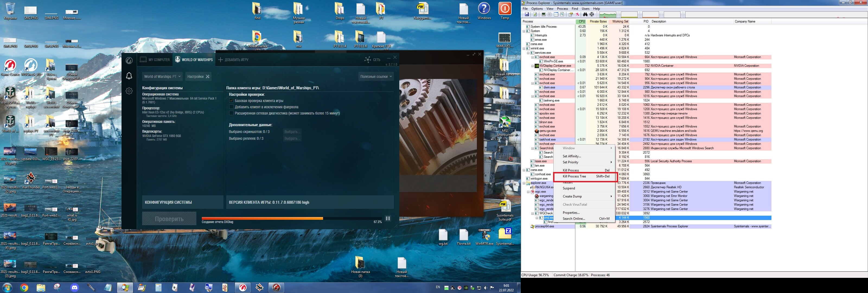The image size is (868, 293).
Task: Uncheck the basic game client check box
Action: (231, 100)
